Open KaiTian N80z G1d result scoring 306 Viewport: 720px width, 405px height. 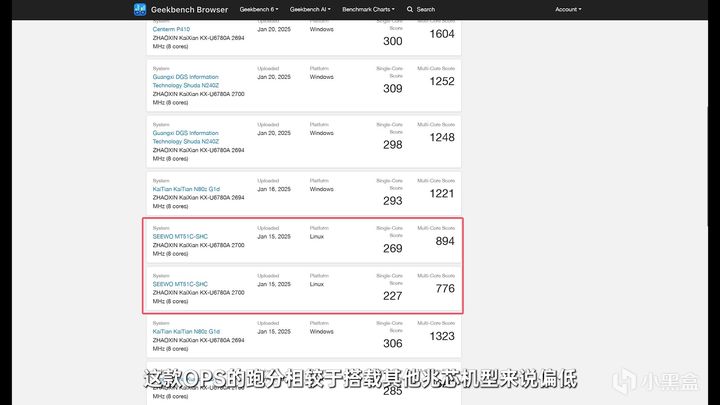point(186,332)
